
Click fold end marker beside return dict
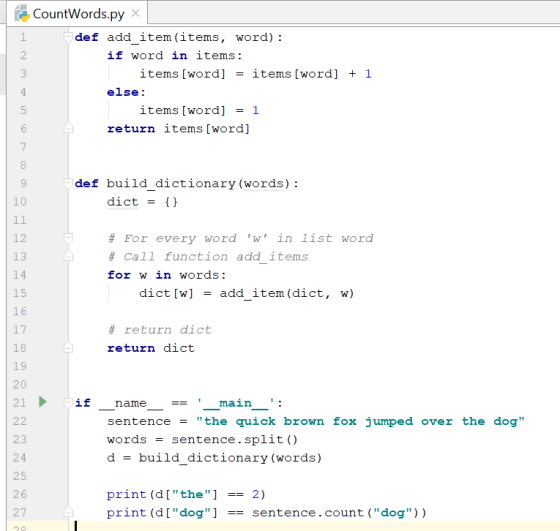point(68,348)
